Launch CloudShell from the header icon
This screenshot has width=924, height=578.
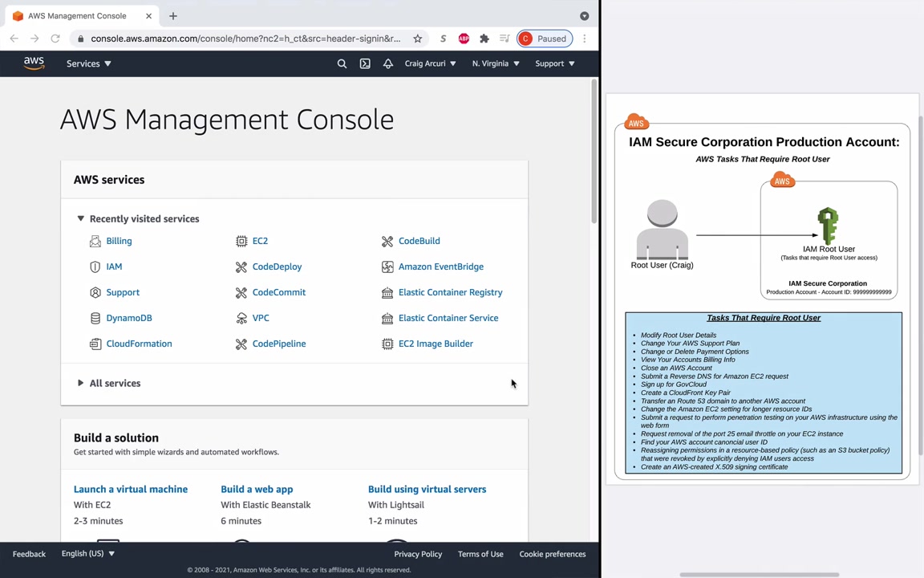(365, 63)
